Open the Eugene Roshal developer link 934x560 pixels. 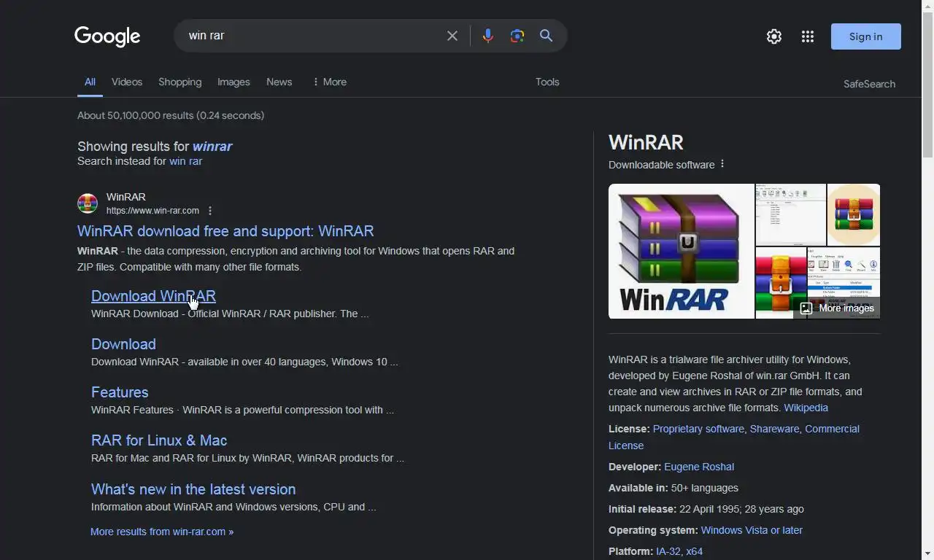pyautogui.click(x=699, y=467)
